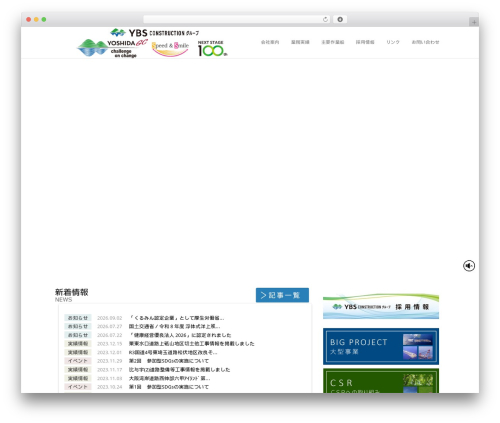
Task: Click the date 2023.11.29
Action: pos(110,361)
